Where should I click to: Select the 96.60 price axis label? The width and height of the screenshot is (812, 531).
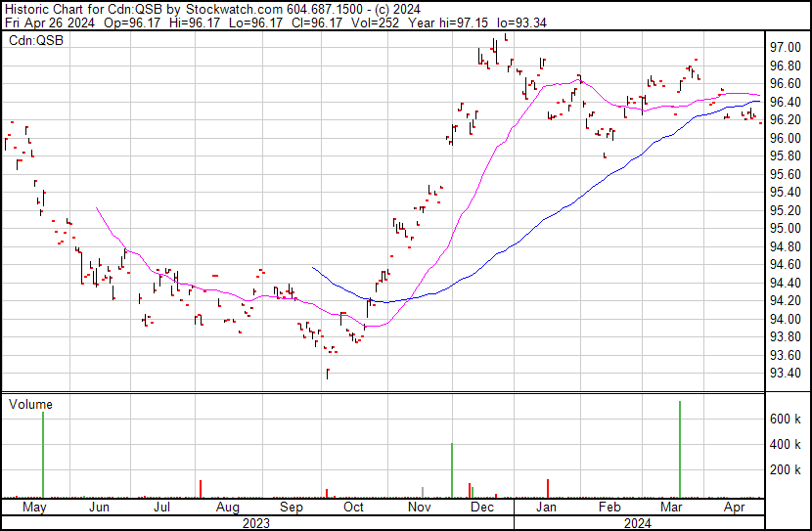(x=785, y=84)
